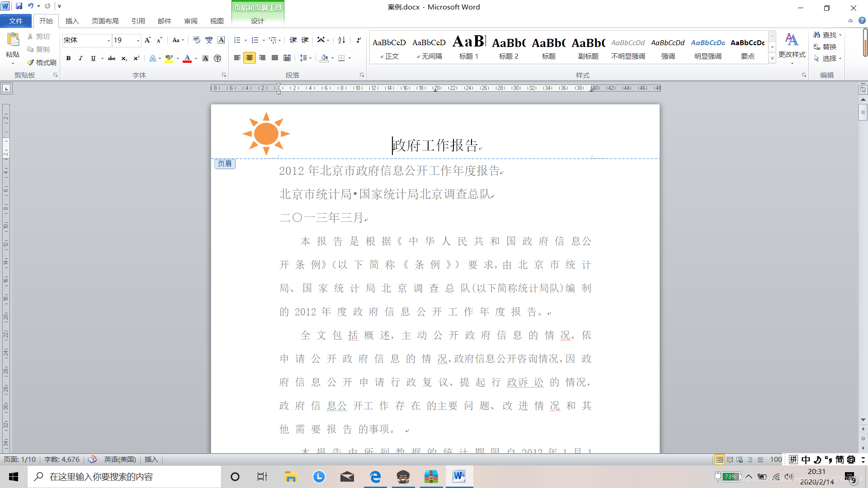
Task: Expand the styles gallery list
Action: coord(772,58)
